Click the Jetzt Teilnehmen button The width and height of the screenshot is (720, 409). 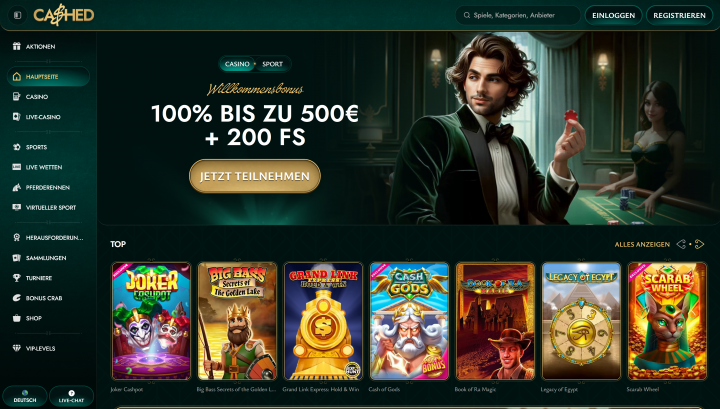pyautogui.click(x=255, y=176)
